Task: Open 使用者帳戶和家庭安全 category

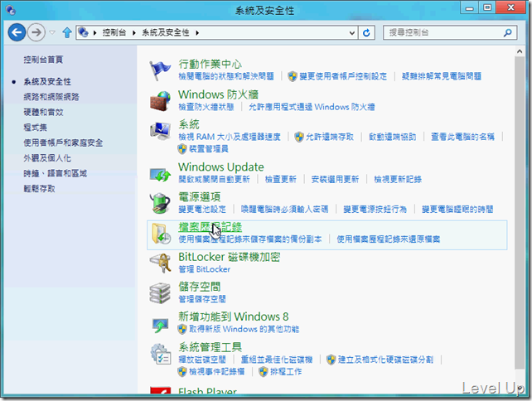Action: 63,143
